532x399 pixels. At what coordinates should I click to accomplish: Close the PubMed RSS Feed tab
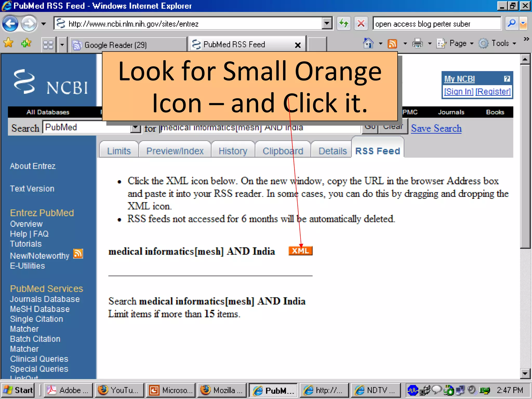(298, 45)
